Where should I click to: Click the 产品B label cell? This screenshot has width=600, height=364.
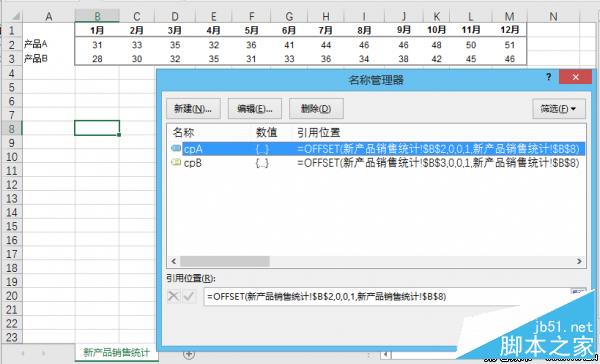point(49,59)
